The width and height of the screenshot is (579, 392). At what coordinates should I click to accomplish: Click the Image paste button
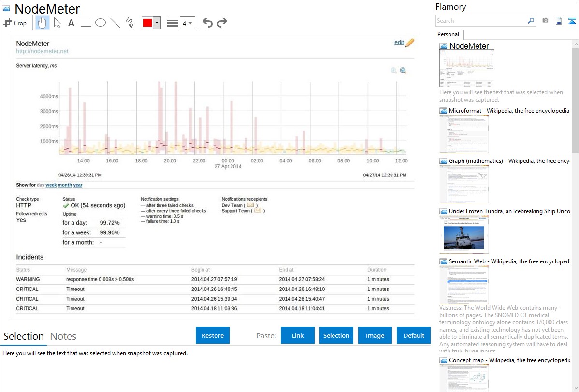[x=375, y=335]
